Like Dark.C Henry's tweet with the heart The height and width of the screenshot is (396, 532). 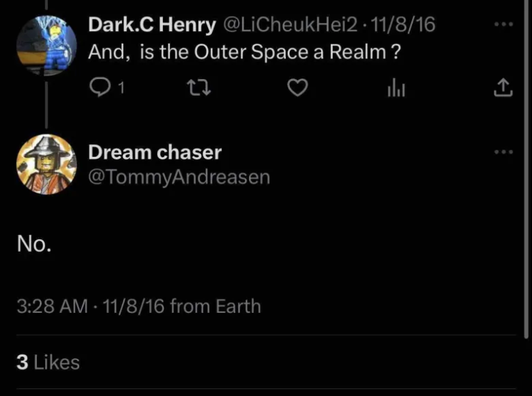point(297,88)
